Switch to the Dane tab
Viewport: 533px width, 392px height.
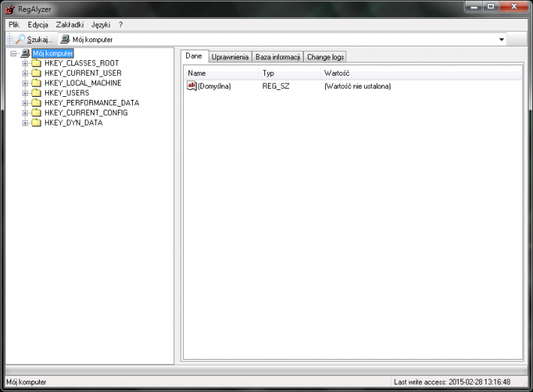(194, 56)
